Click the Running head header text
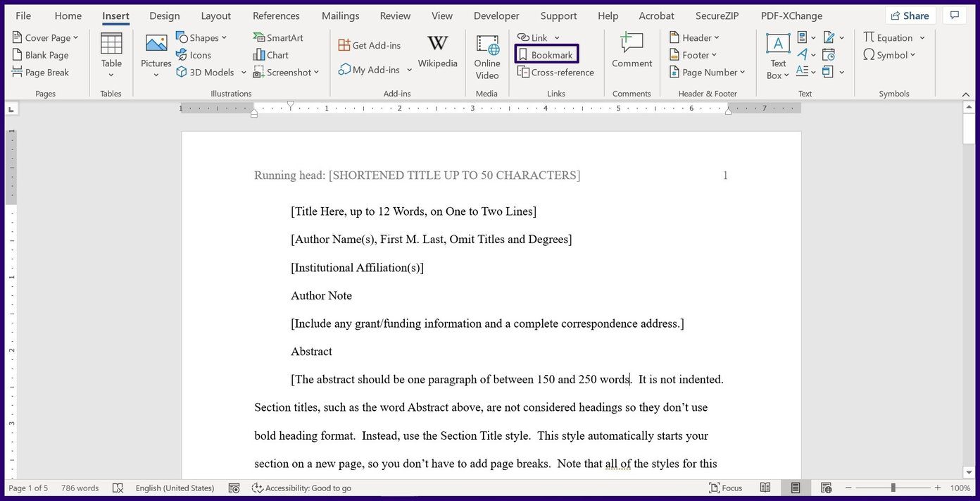980x501 pixels. click(x=417, y=175)
